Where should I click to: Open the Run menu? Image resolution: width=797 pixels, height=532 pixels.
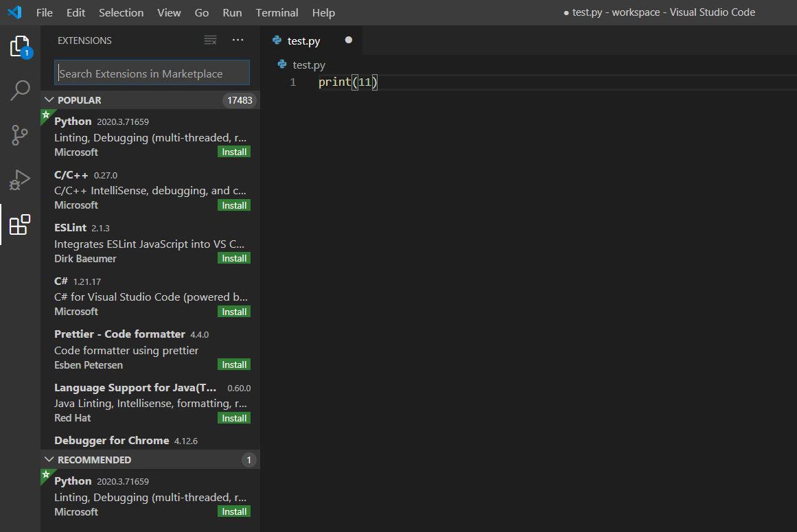[x=232, y=13]
